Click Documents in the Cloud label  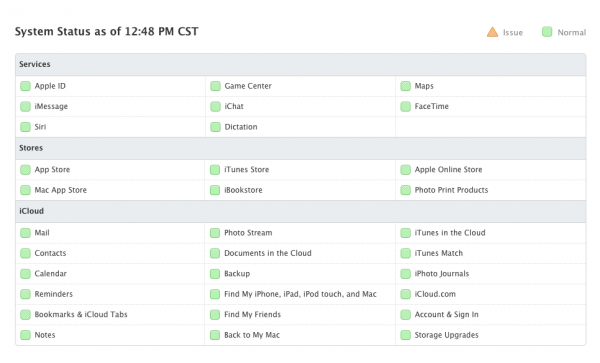(268, 253)
